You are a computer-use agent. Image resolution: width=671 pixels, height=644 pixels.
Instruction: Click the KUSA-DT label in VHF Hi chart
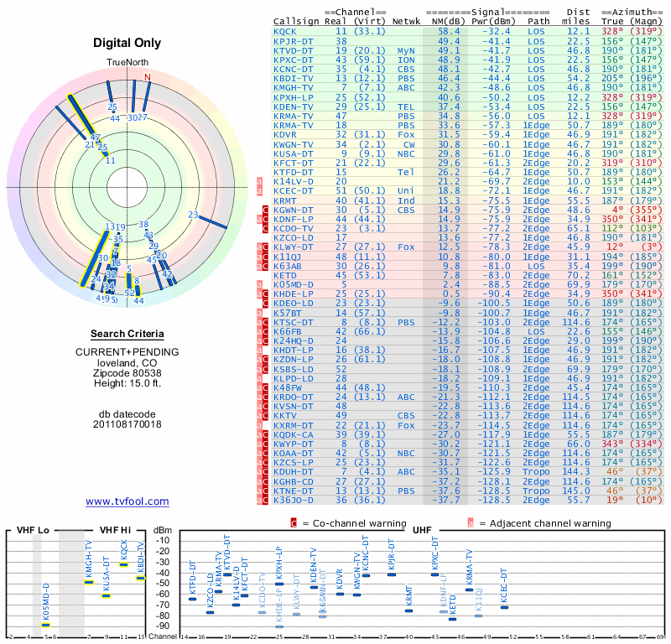(x=107, y=574)
